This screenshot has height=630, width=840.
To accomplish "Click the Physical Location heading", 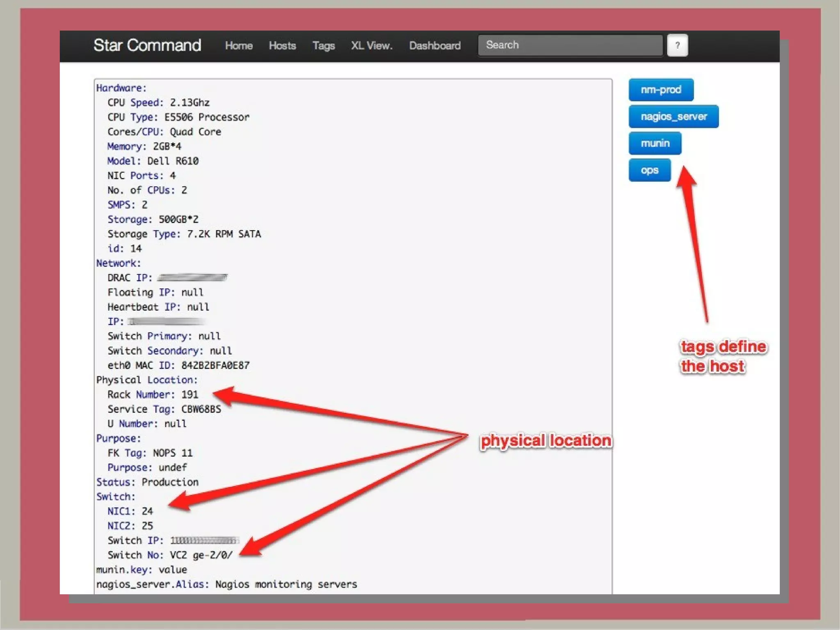I will pos(147,380).
